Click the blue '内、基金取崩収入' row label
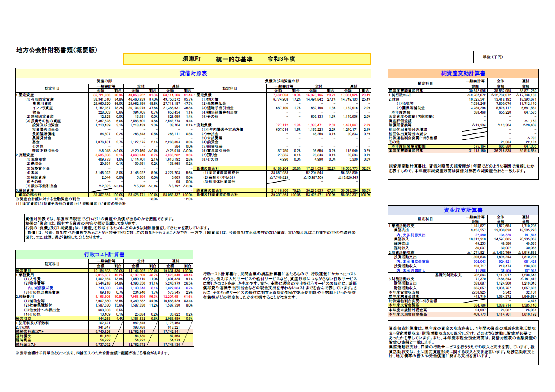This screenshot has width=555, height=392. point(411,270)
